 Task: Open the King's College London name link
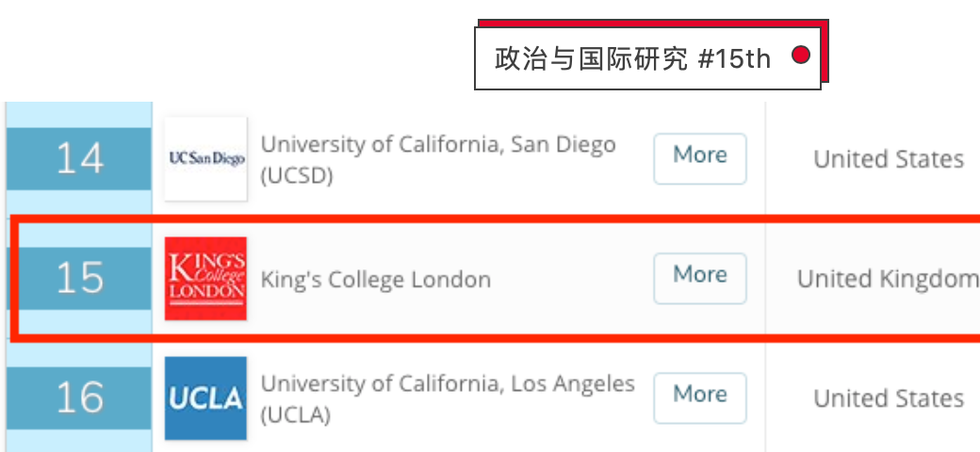pos(375,279)
